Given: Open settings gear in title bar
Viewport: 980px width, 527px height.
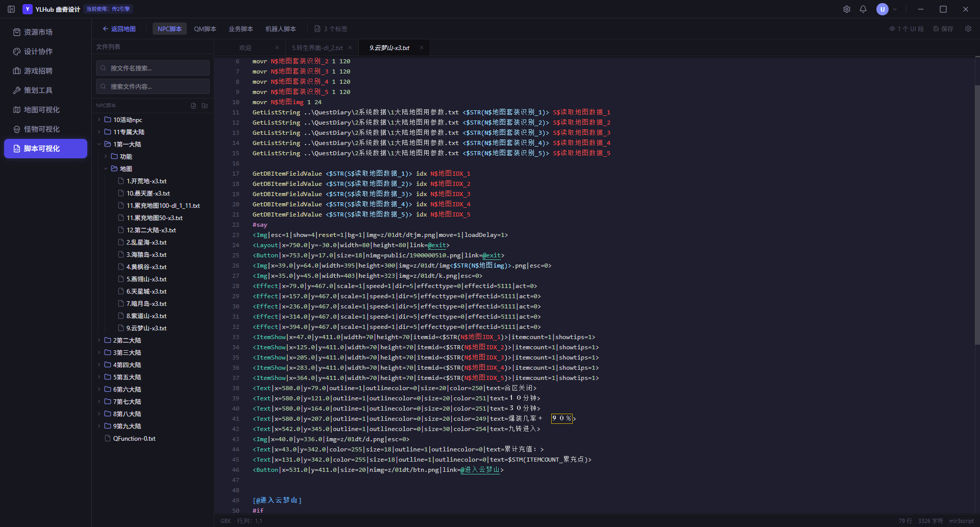Looking at the screenshot, I should 847,9.
